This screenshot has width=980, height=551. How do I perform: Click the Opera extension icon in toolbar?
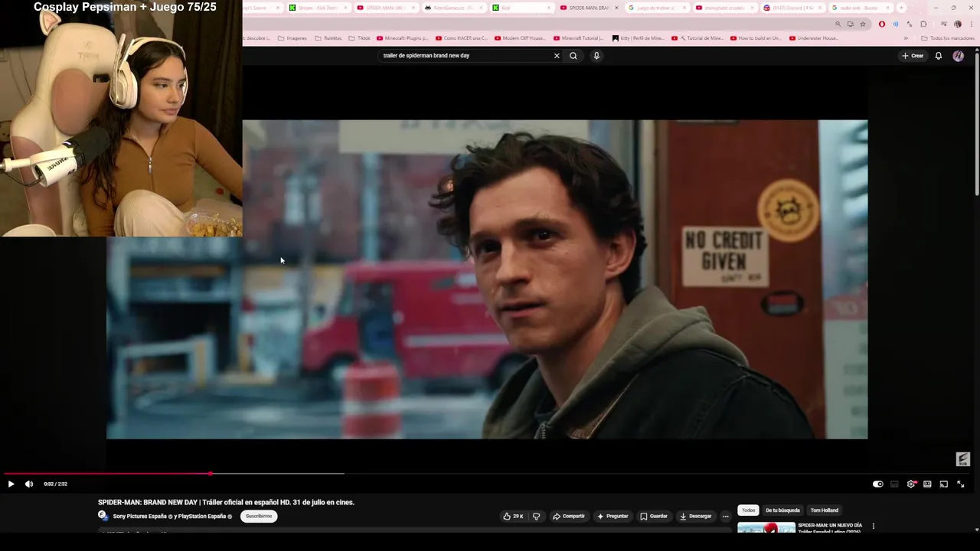(882, 24)
